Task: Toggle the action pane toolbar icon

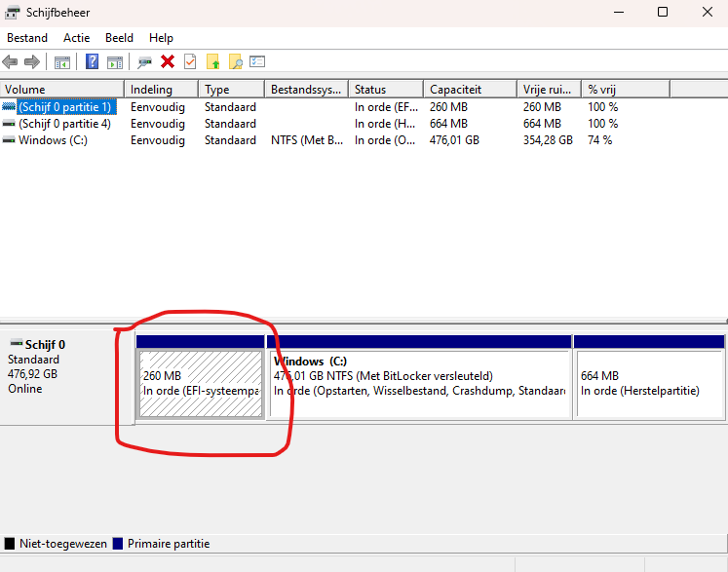Action: 114,62
